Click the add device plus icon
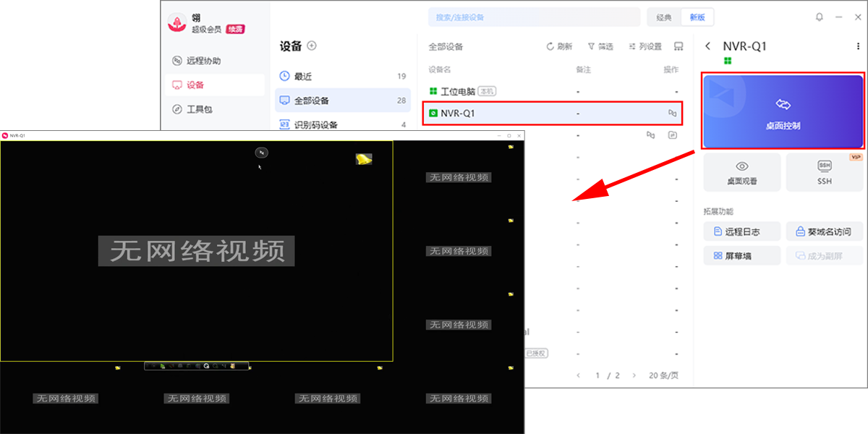 [x=312, y=46]
